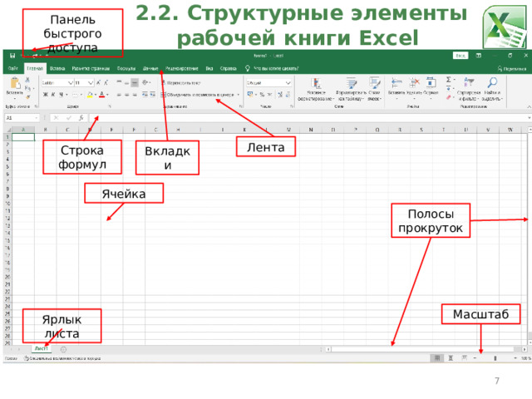Open the borders dropdown in font group
Screen dimensions: 532x399
(x=81, y=95)
